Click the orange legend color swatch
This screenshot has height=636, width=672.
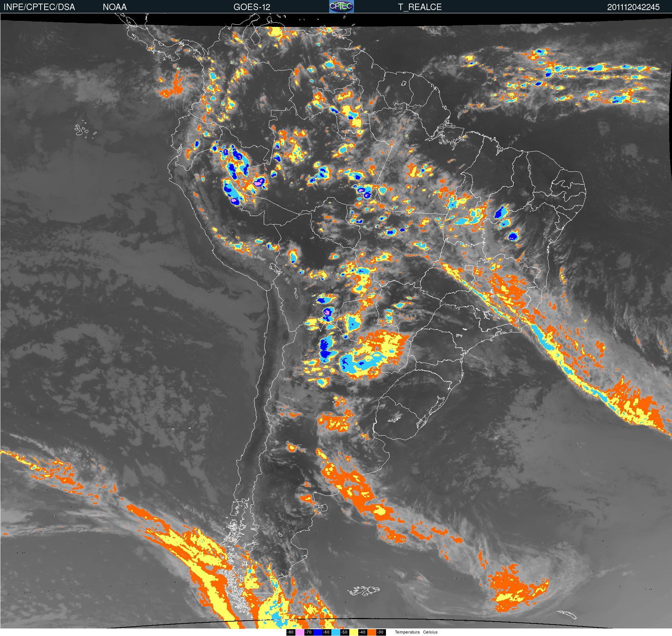372,632
